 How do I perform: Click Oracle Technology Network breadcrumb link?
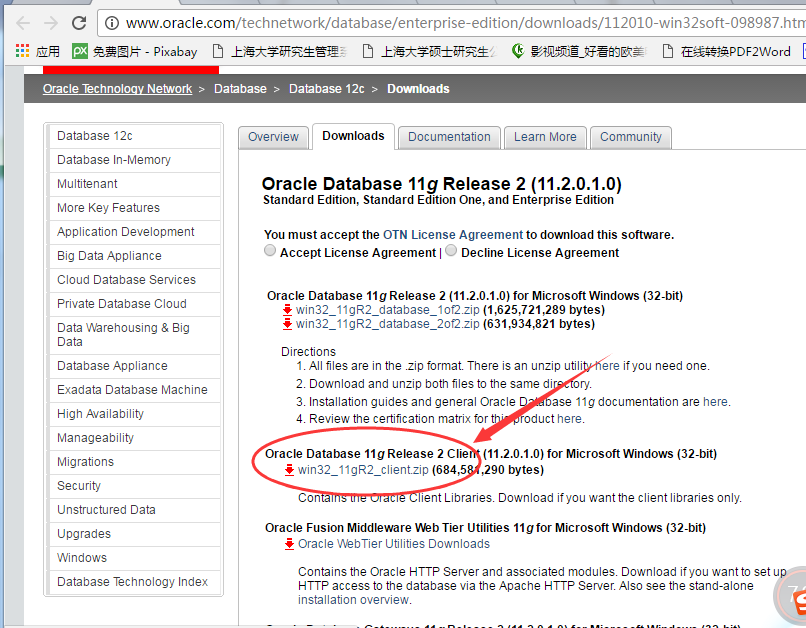117,89
